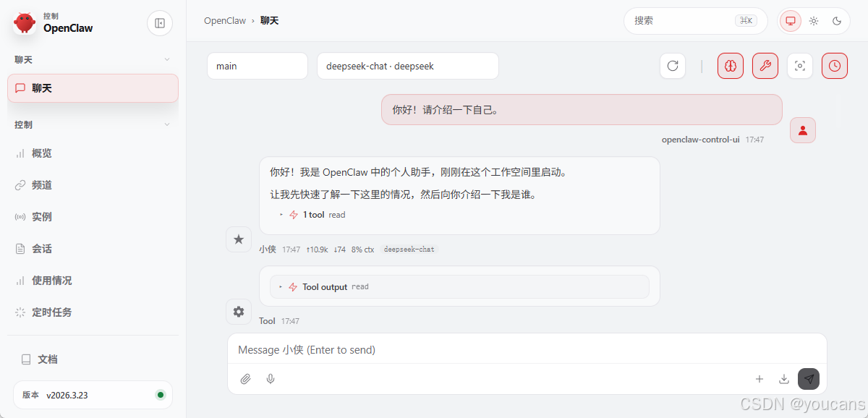The image size is (868, 418).
Task: Export chat with download icon
Action: pos(783,379)
